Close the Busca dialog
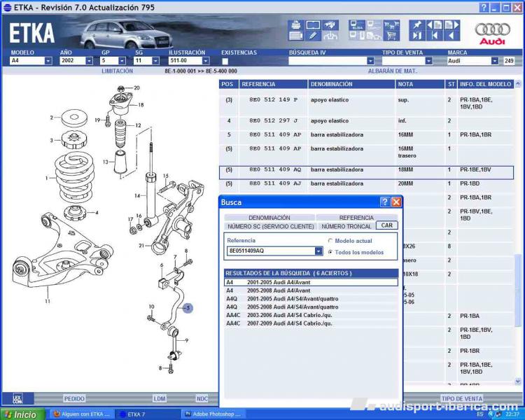Viewport: 525px width, 420px height. click(396, 202)
